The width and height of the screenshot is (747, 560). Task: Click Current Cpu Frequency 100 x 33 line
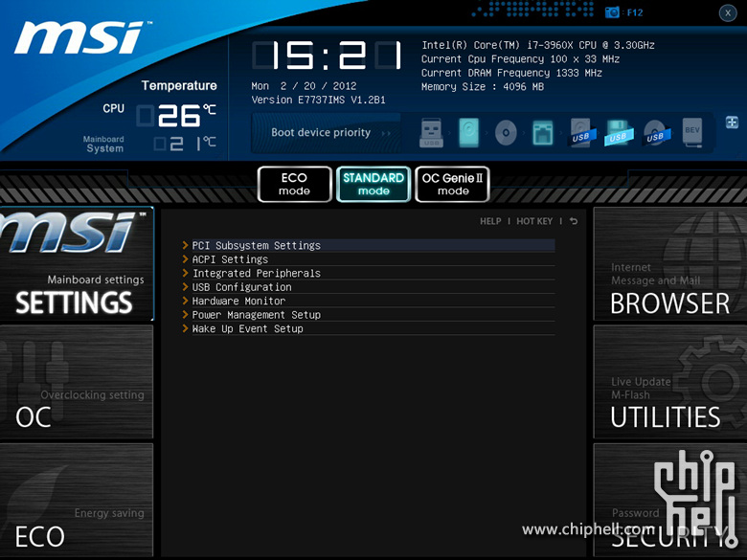[520, 59]
